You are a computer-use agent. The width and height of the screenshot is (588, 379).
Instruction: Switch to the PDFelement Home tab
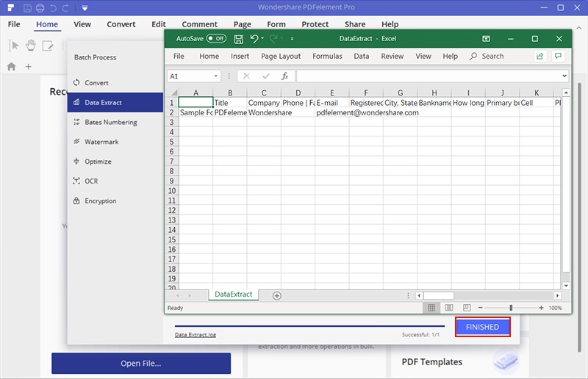[47, 24]
